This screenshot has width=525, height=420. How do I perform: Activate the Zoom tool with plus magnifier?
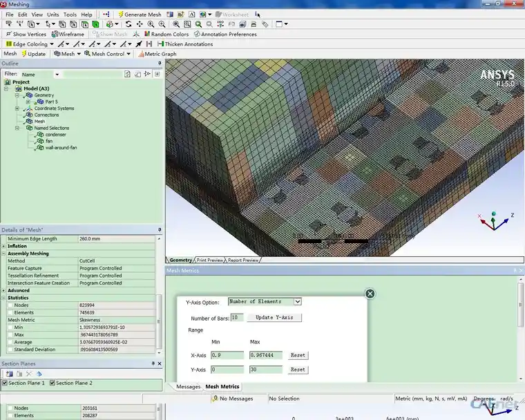point(151,24)
